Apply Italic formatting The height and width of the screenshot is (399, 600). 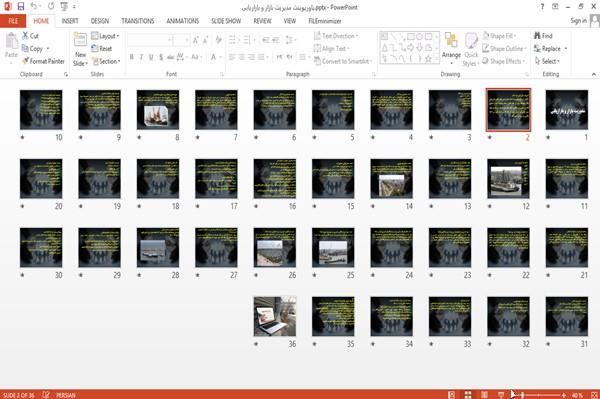tap(141, 57)
